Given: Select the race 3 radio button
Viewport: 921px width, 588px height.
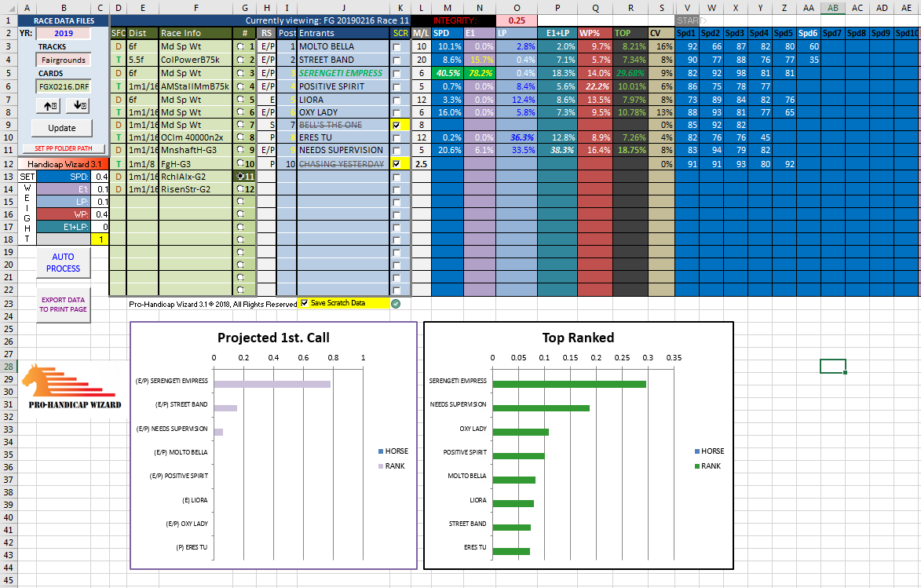Looking at the screenshot, I should (241, 73).
